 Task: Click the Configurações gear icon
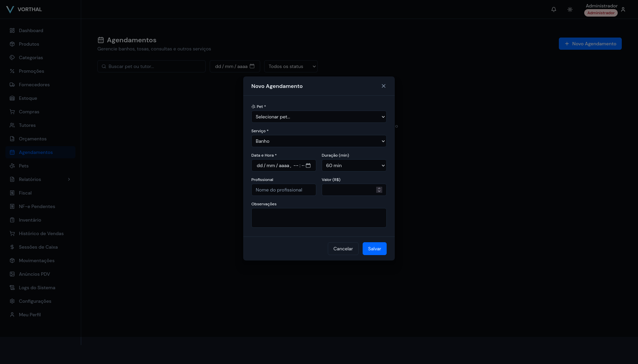[x=12, y=301]
